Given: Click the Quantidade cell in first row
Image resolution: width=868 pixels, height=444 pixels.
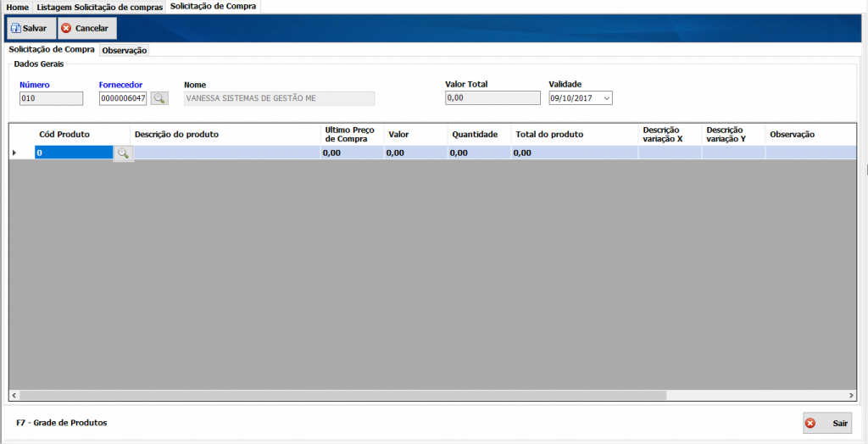Looking at the screenshot, I should (x=478, y=153).
